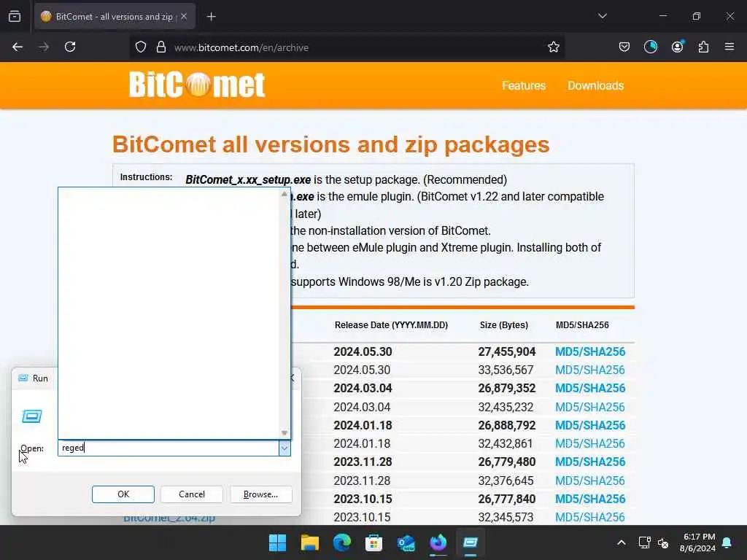747x560 pixels.
Task: Collapse the Open combo box dropdown arrow
Action: pyautogui.click(x=285, y=448)
